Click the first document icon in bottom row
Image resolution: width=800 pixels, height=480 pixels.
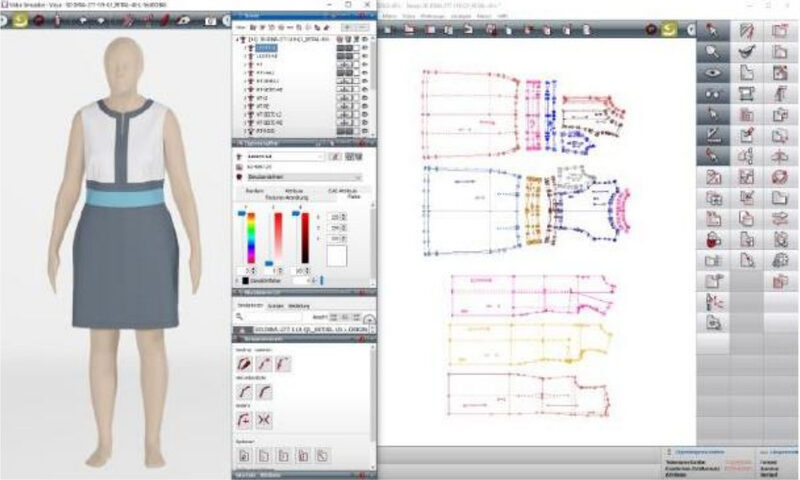tap(244, 456)
